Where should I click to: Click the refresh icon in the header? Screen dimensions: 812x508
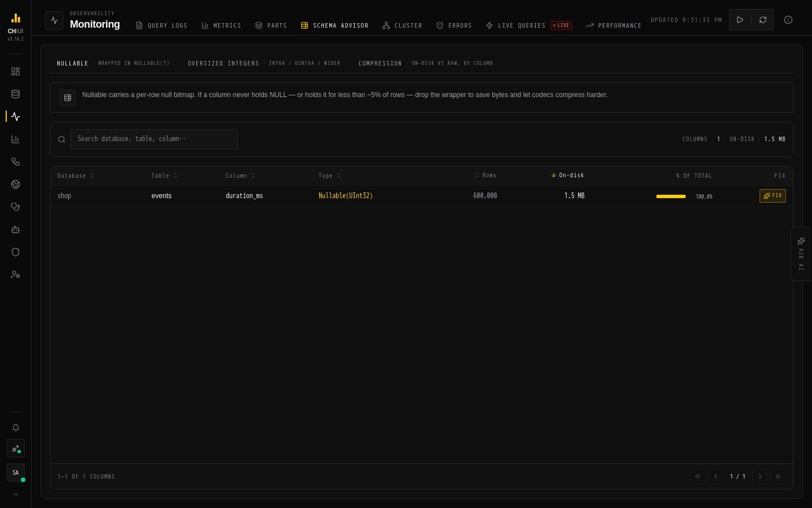(762, 20)
